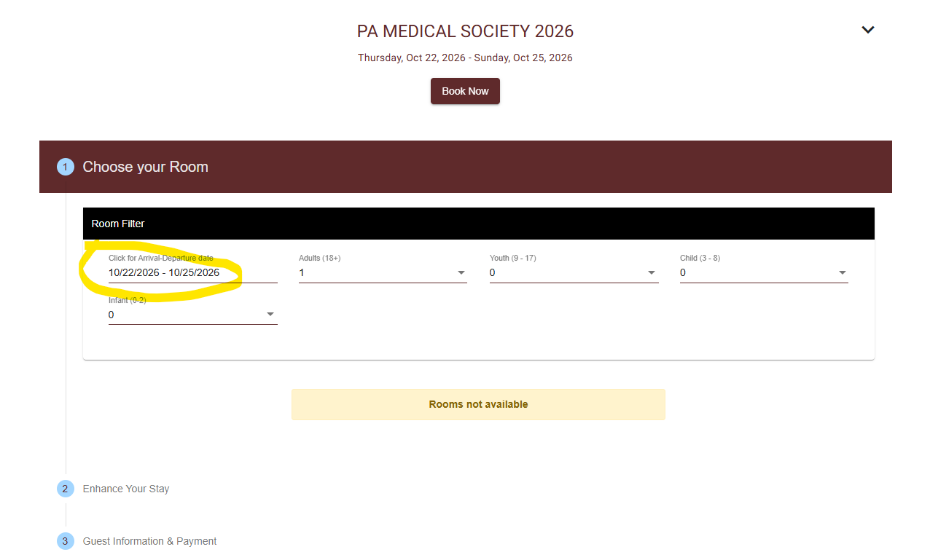Click the step 2 circle icon
The image size is (930, 560).
[x=66, y=489]
